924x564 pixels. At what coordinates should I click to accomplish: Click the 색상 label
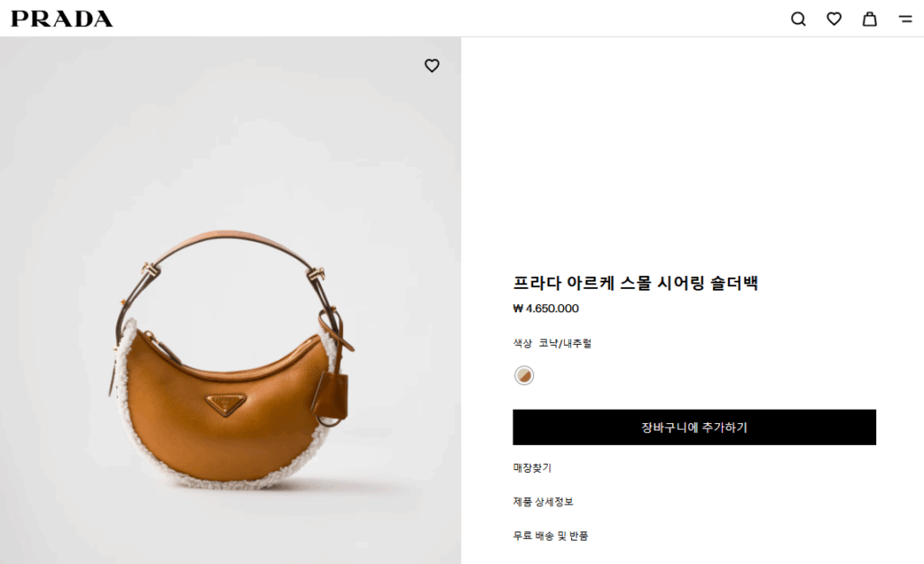pos(522,343)
